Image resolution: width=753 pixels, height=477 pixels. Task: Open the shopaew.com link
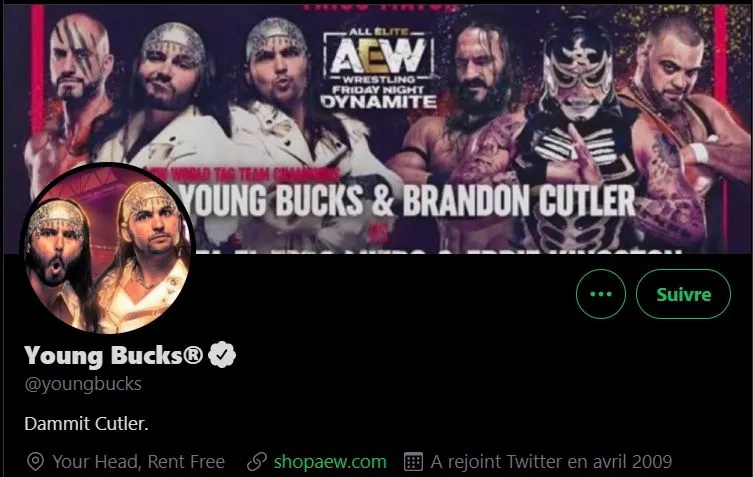pyautogui.click(x=329, y=462)
